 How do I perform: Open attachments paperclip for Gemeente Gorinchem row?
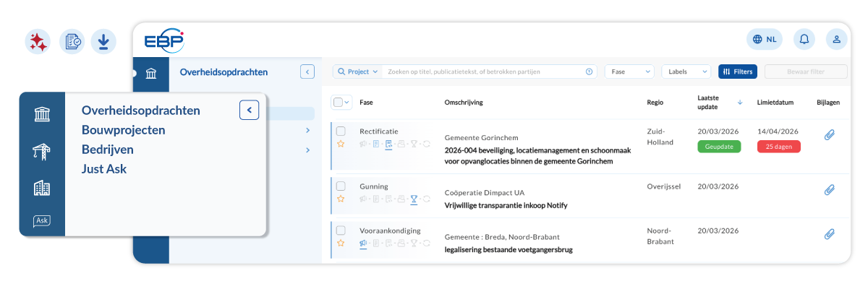coord(830,135)
